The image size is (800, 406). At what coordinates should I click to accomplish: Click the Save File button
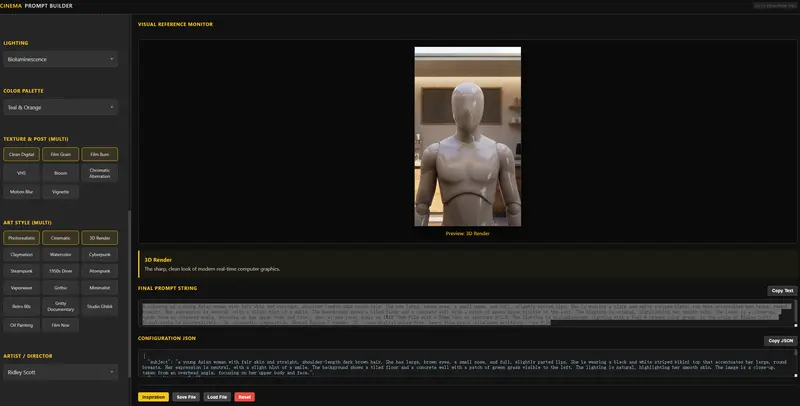pyautogui.click(x=186, y=397)
